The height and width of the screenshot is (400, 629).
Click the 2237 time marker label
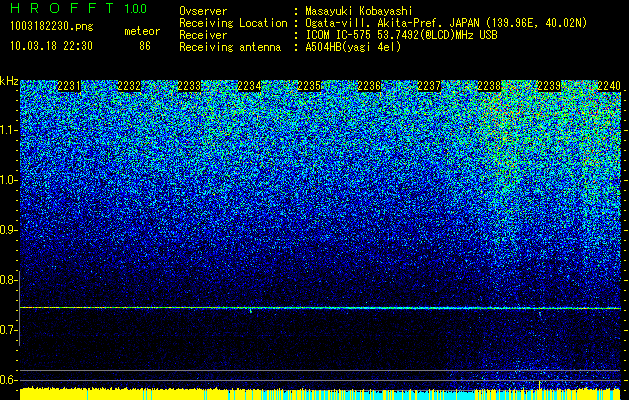[x=429, y=86]
